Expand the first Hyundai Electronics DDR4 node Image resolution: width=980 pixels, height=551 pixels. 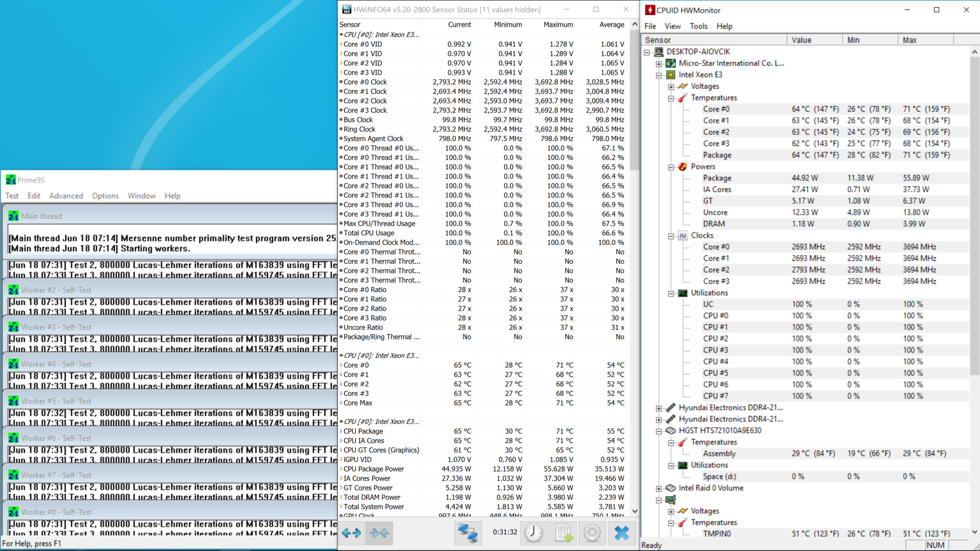tap(659, 408)
